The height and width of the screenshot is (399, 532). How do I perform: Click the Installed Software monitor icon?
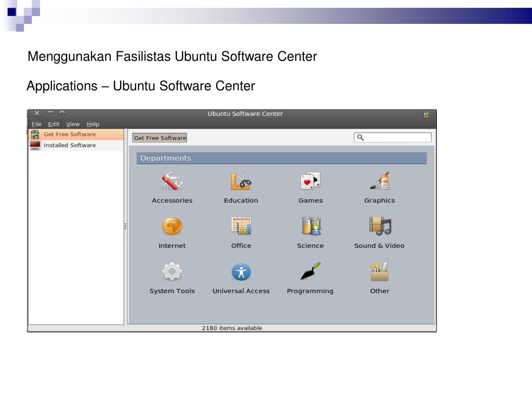click(35, 145)
